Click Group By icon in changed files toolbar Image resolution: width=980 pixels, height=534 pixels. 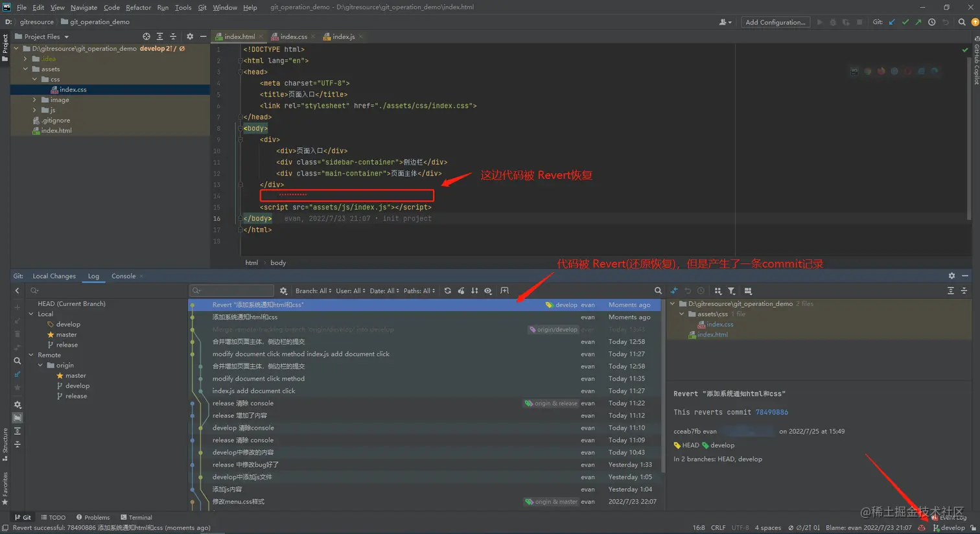point(717,291)
